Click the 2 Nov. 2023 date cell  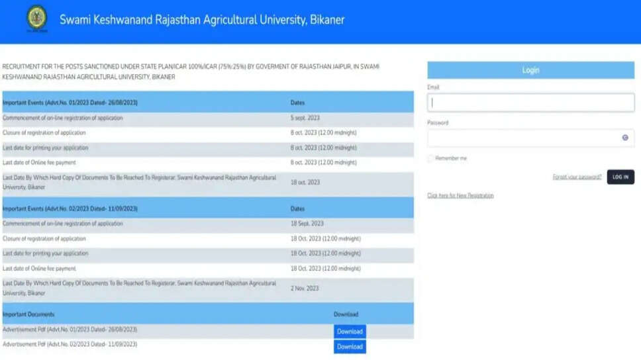coord(305,288)
